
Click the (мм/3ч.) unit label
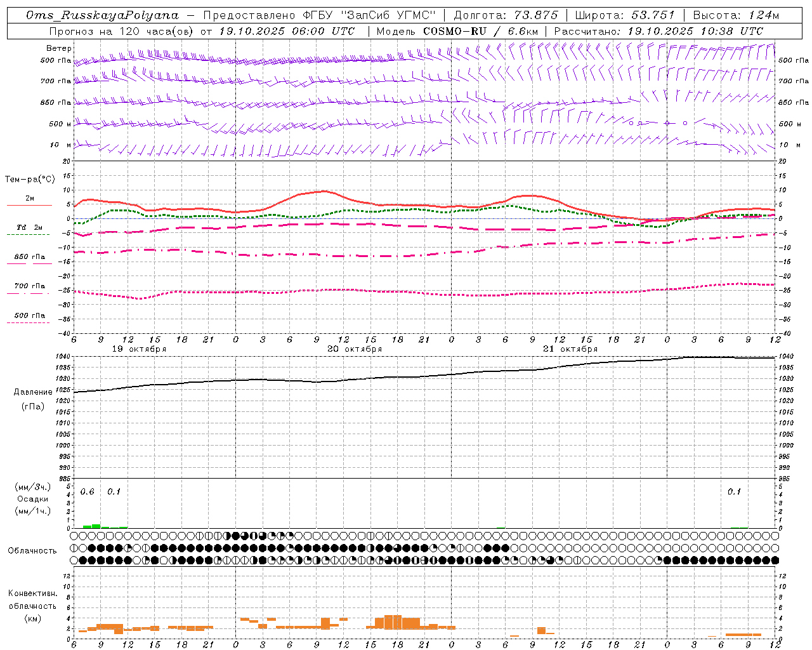33,487
